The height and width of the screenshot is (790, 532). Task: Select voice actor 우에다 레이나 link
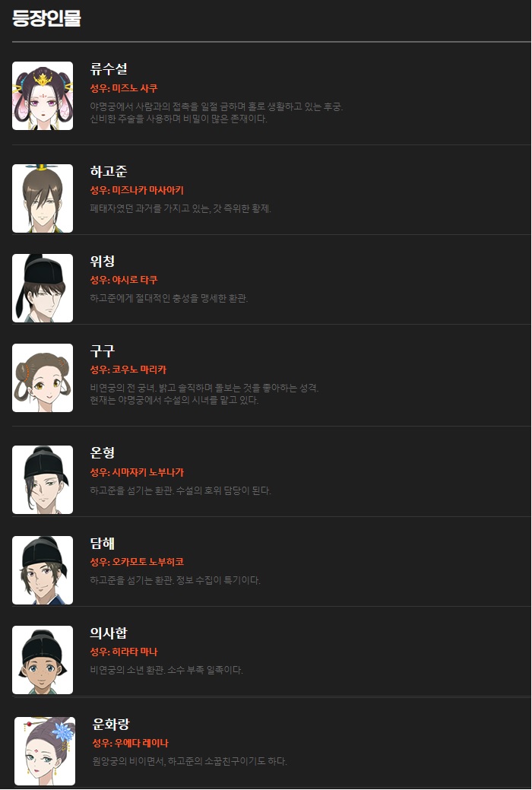click(x=141, y=743)
